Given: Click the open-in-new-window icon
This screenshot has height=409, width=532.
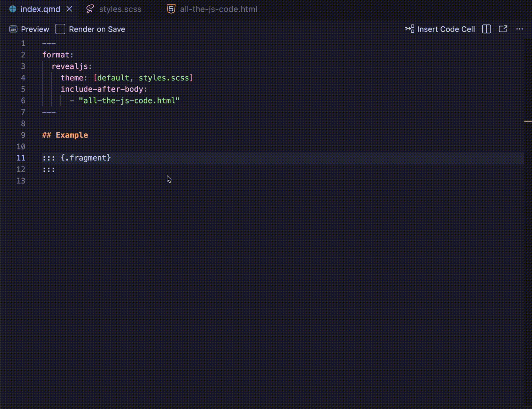Looking at the screenshot, I should pyautogui.click(x=503, y=29).
